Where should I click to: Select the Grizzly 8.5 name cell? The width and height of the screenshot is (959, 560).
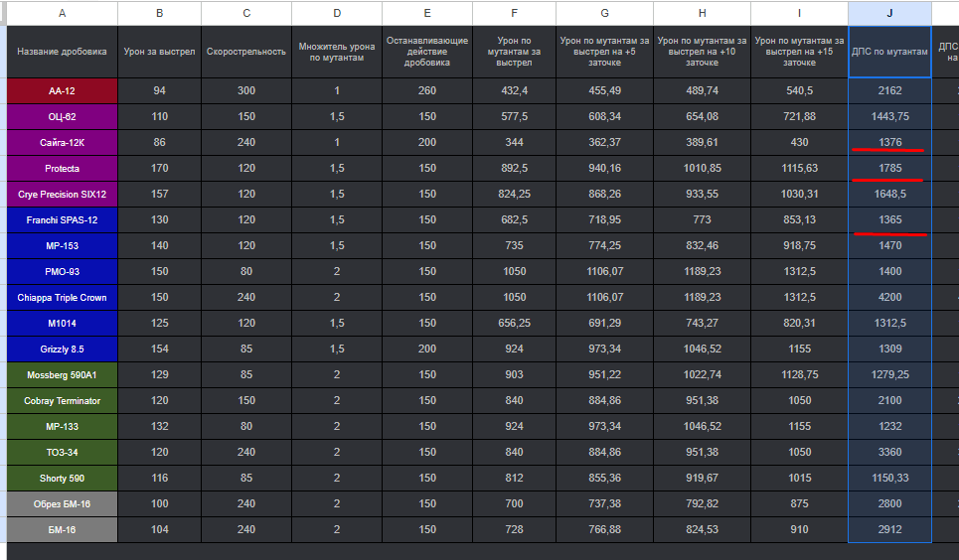pos(62,350)
